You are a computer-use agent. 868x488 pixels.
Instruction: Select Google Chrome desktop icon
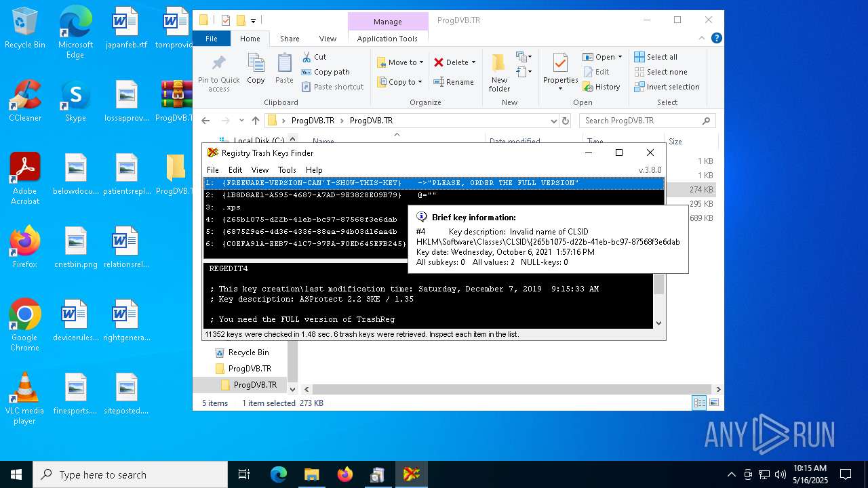tap(25, 326)
